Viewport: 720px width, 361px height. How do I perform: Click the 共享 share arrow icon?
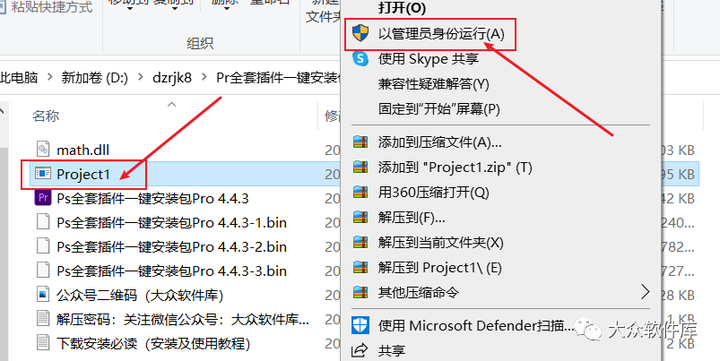360,350
